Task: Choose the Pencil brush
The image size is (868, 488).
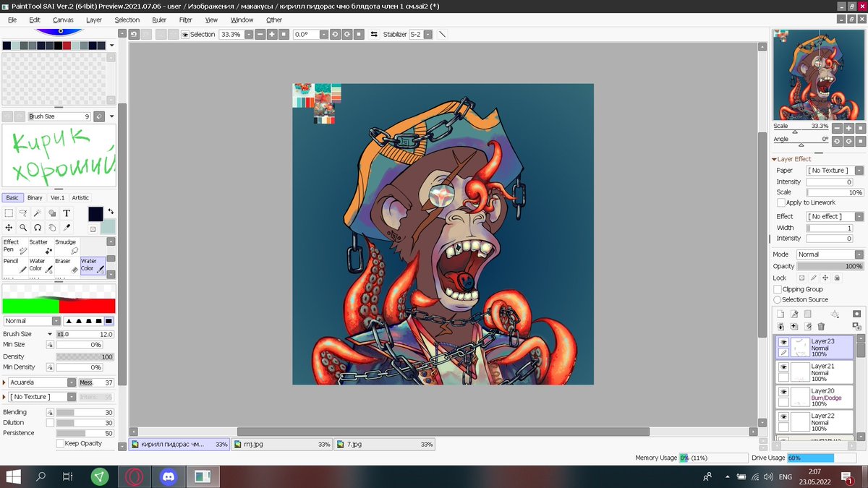Action: point(14,265)
